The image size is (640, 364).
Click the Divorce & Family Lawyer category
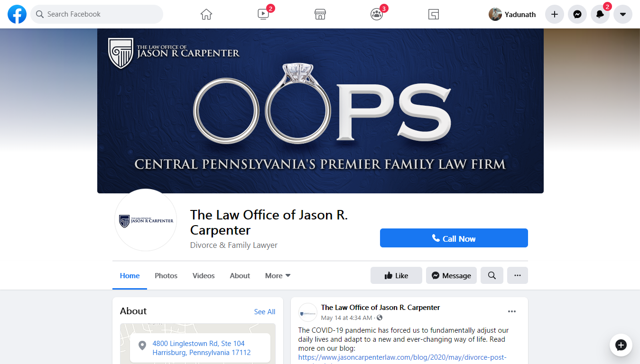234,245
